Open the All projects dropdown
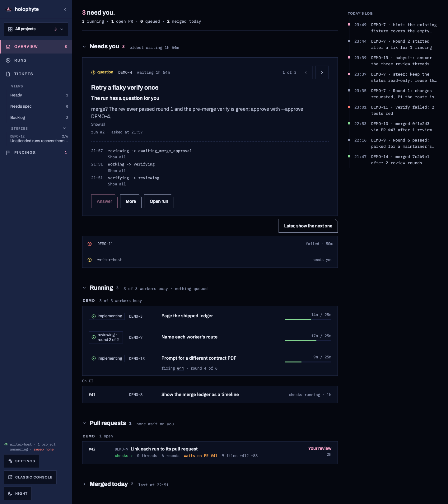Image resolution: width=448 pixels, height=504 pixels. 36,29
